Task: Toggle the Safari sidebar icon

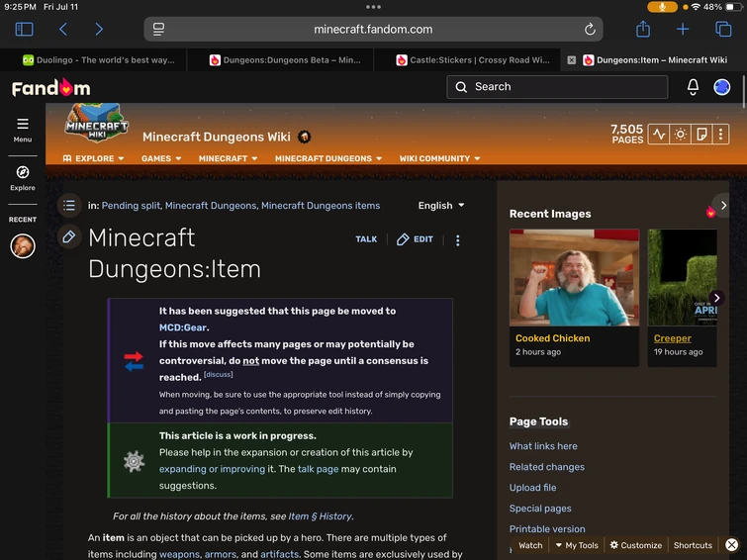Action: pos(25,29)
